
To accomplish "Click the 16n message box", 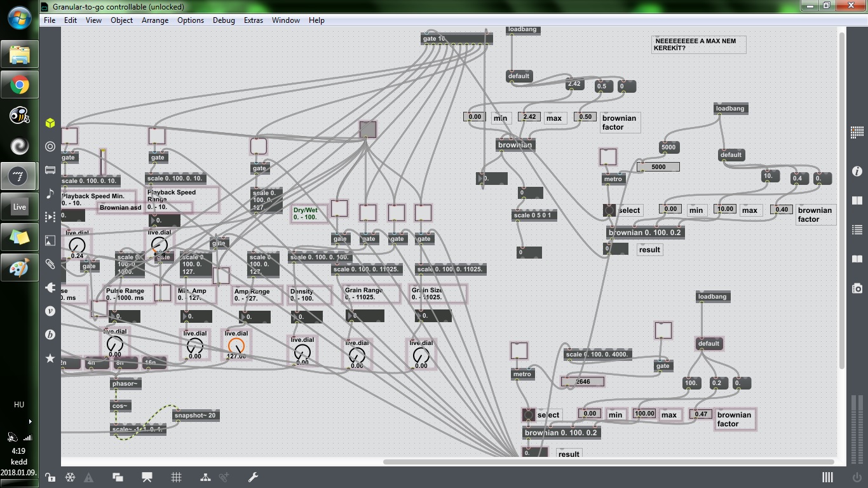I will click(154, 363).
